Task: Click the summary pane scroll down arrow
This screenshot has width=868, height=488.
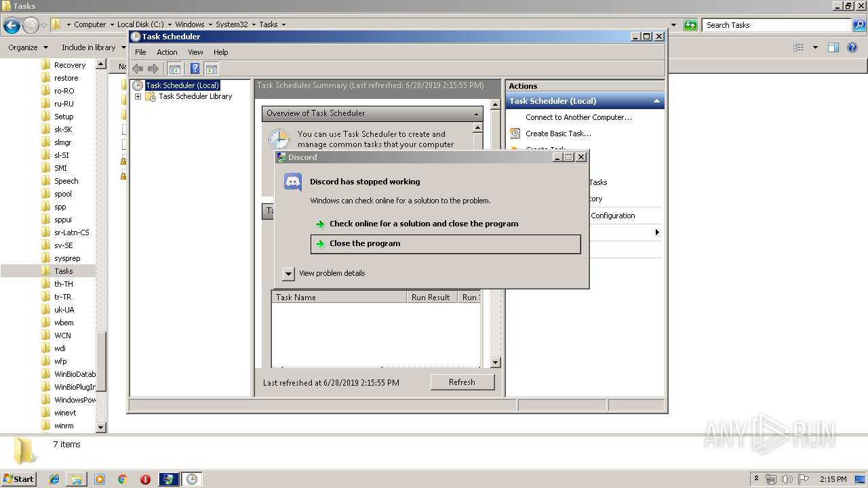Action: coord(495,363)
